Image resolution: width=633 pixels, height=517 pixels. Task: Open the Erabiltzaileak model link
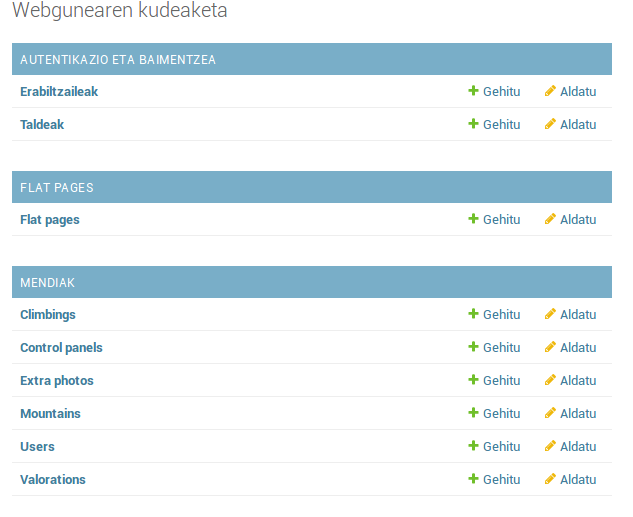pos(59,91)
